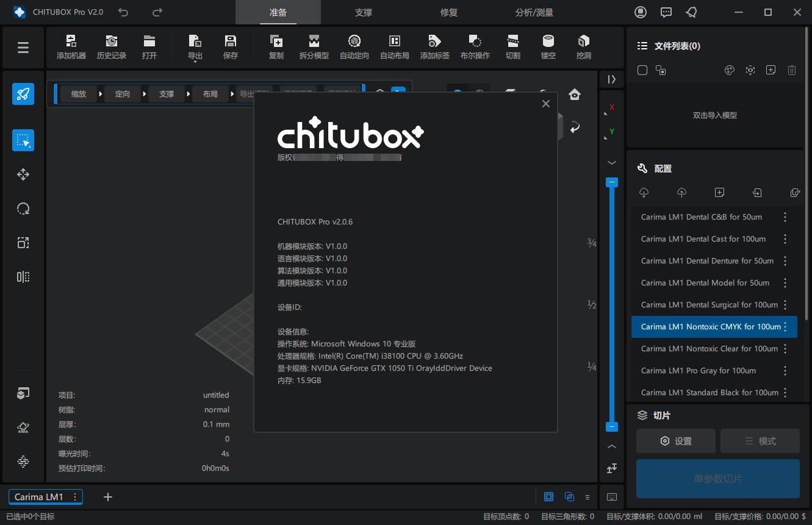The width and height of the screenshot is (812, 525).
Task: Click the 添加标签 (add label) tool
Action: click(x=435, y=47)
